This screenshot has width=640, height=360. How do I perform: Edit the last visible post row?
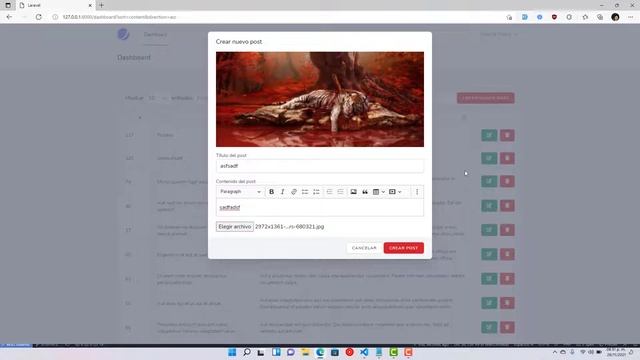tap(489, 327)
